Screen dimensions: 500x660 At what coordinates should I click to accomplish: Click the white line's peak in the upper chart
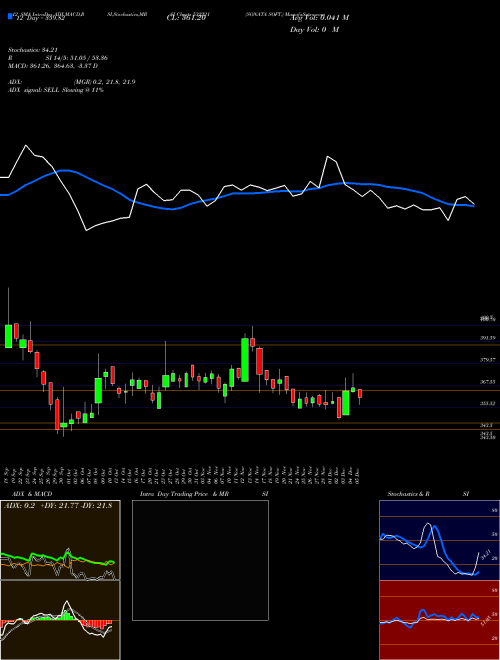tap(26, 146)
